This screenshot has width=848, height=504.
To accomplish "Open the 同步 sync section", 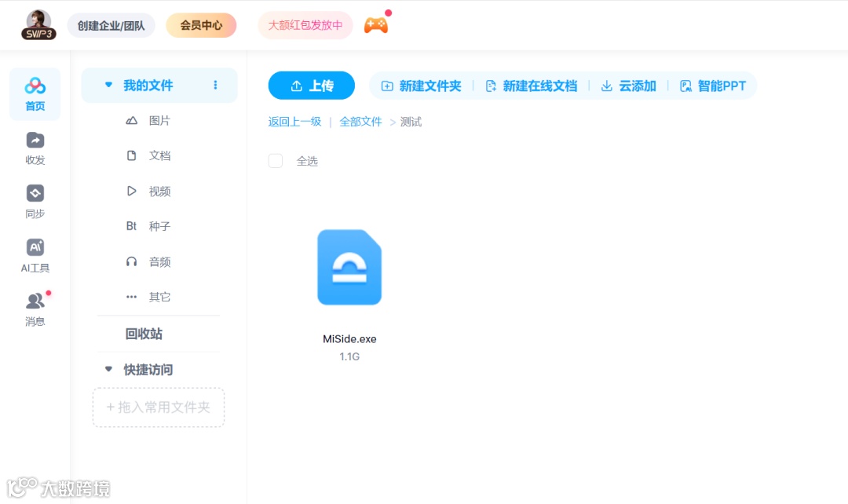I will pos(35,202).
